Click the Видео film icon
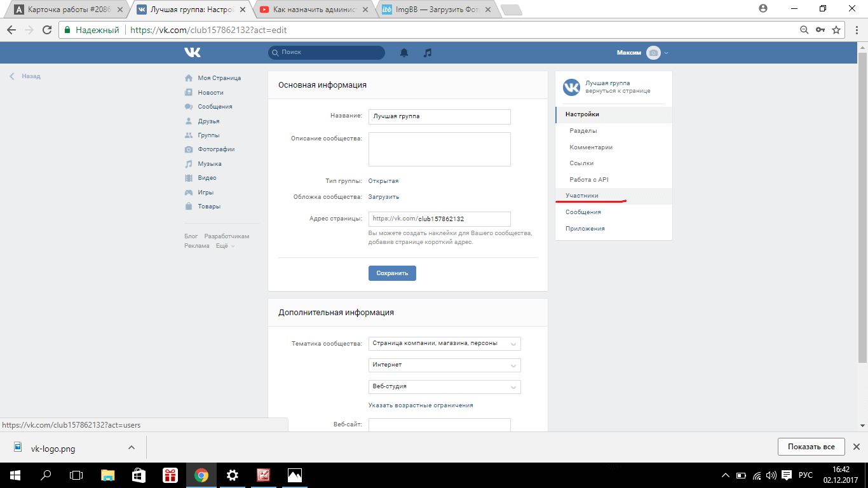The width and height of the screenshot is (868, 488). click(x=189, y=178)
